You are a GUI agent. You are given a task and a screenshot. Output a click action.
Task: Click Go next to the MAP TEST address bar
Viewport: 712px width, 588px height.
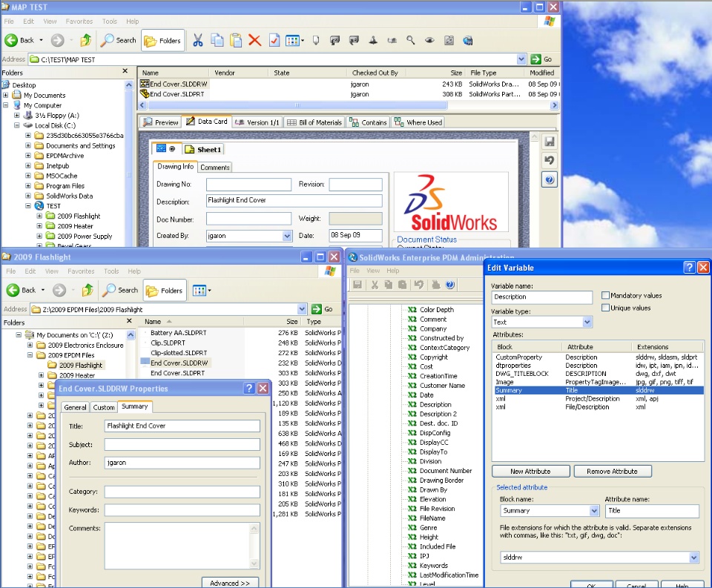(x=542, y=59)
